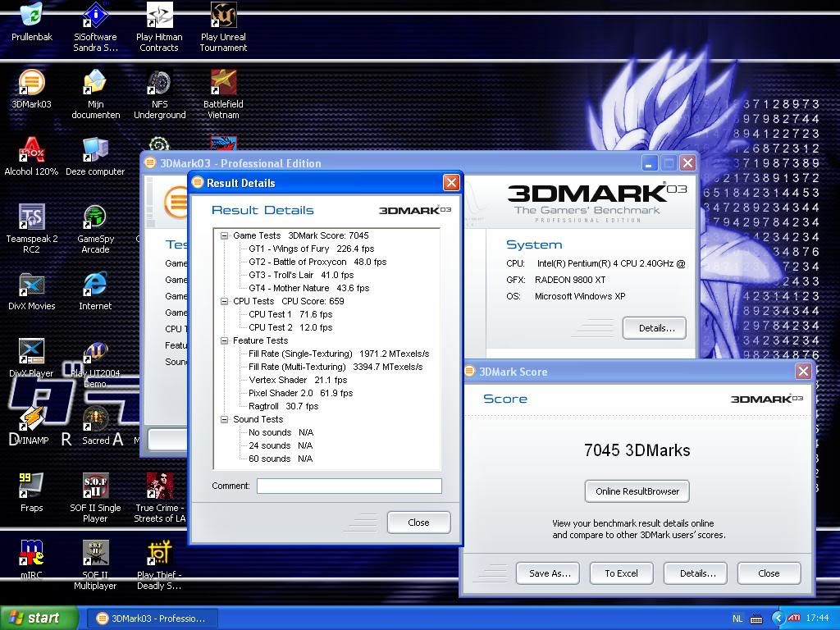Image resolution: width=840 pixels, height=630 pixels.
Task: Collapse the Sound Tests tree node
Action: (x=225, y=419)
